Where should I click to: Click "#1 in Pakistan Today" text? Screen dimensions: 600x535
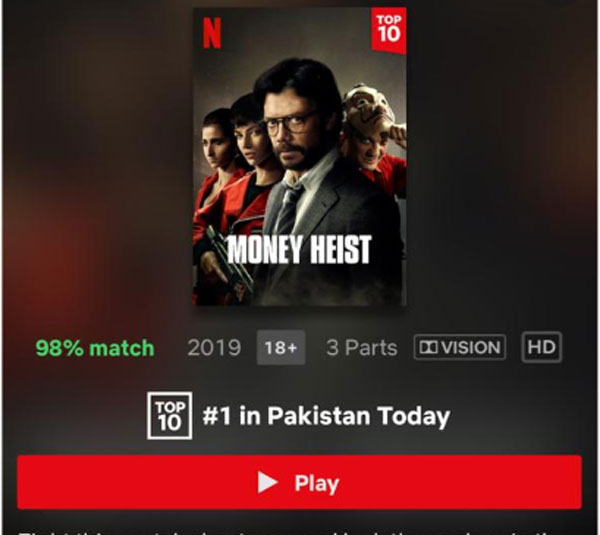pos(326,416)
